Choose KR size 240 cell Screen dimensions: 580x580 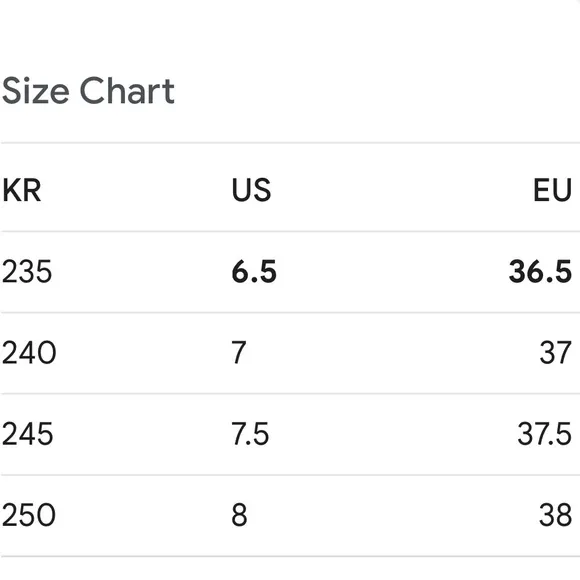click(x=29, y=353)
